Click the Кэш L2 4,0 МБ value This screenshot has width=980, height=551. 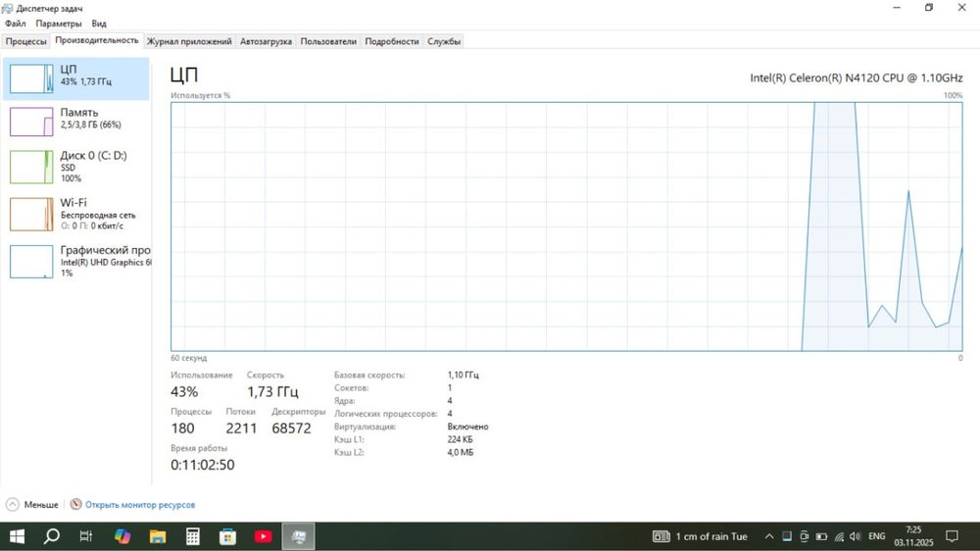click(x=461, y=452)
